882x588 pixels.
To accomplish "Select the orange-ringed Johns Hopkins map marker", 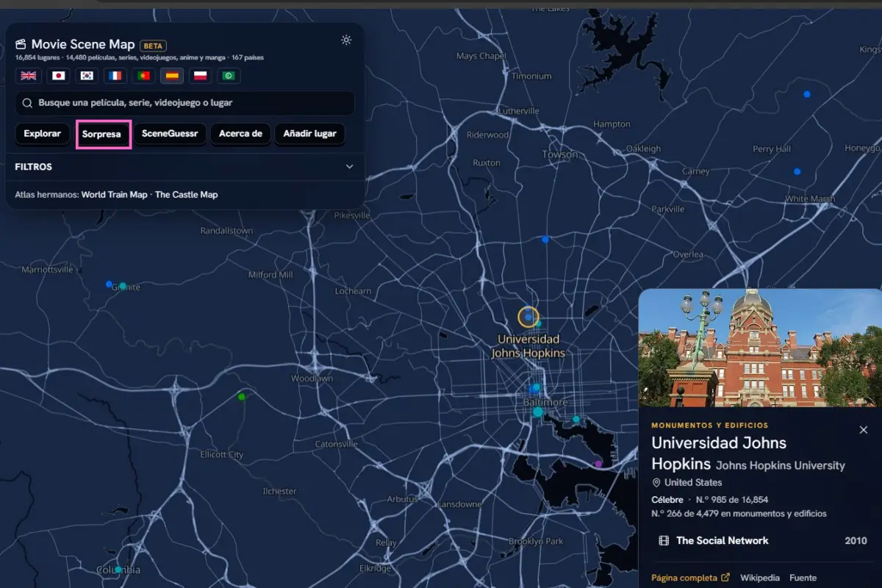I will pyautogui.click(x=528, y=317).
